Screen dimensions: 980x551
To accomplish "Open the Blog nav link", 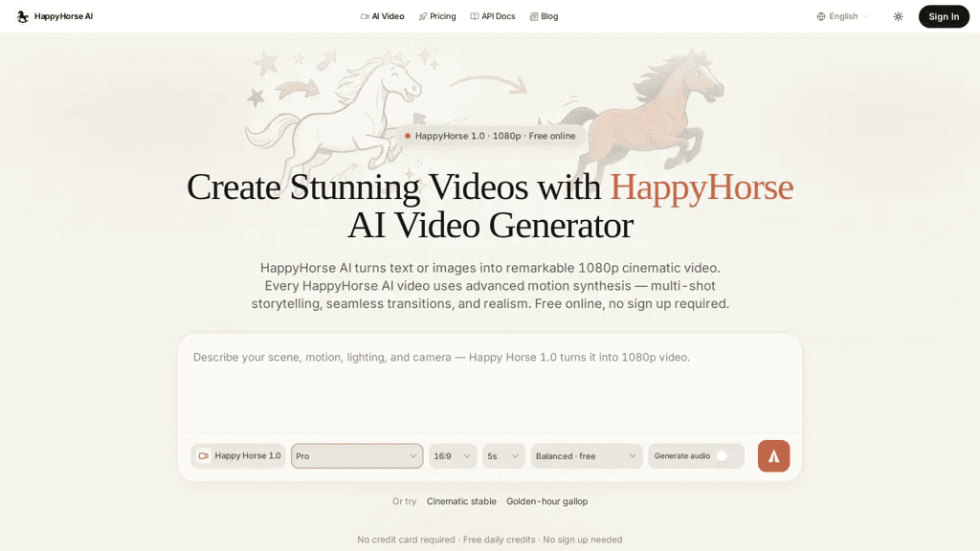I will point(544,17).
